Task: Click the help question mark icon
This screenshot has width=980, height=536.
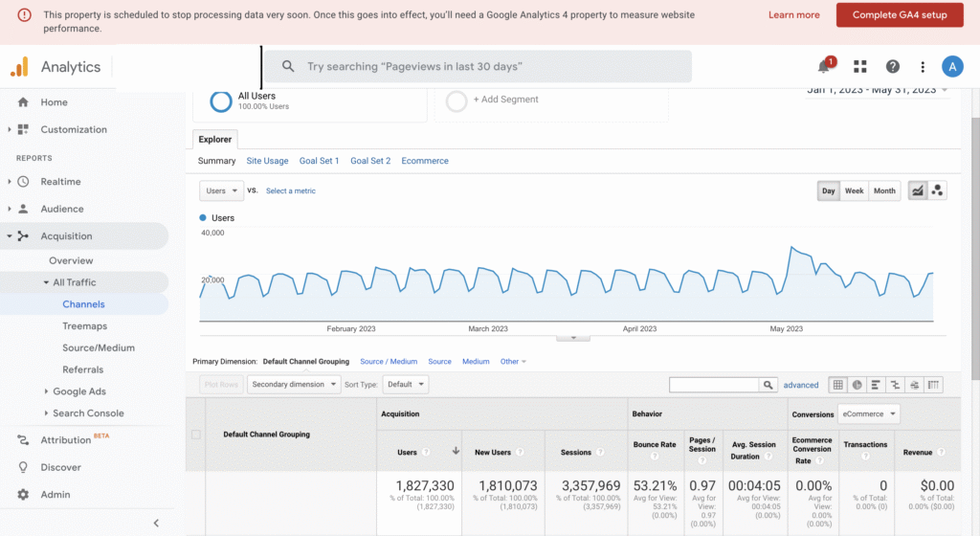Action: [x=893, y=67]
